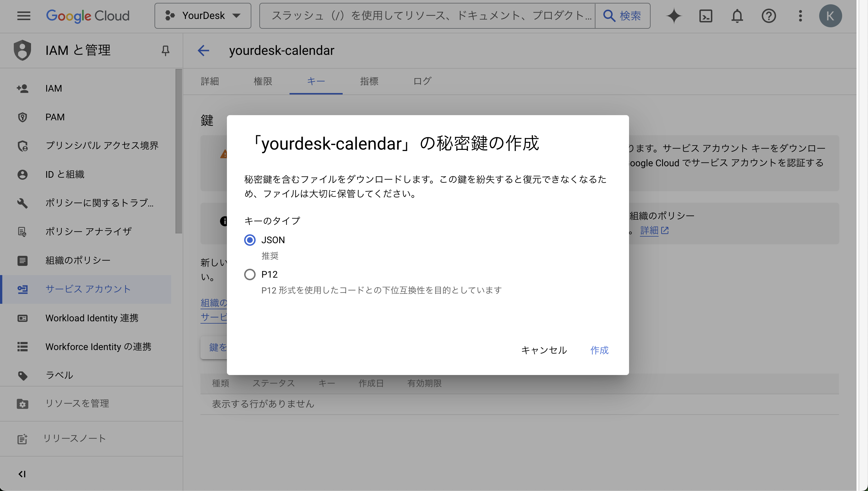Open the main navigation hamburger menu
The height and width of the screenshot is (491, 868).
pyautogui.click(x=24, y=16)
